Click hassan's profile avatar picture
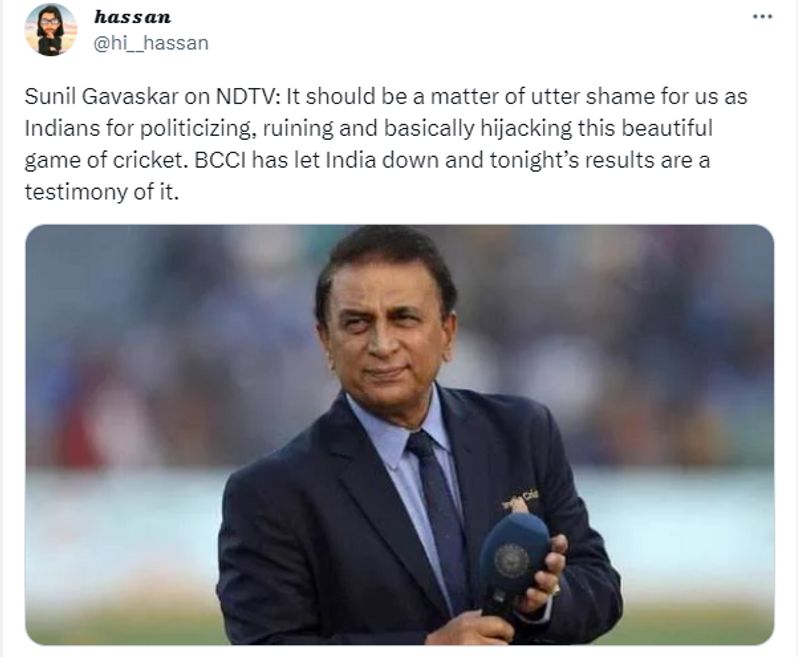This screenshot has width=800, height=657. click(x=50, y=29)
